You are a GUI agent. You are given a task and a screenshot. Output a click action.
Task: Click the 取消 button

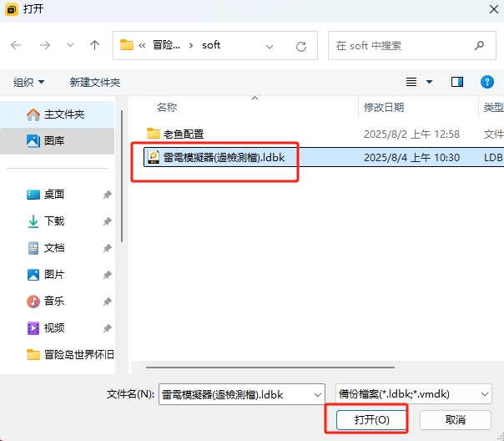pyautogui.click(x=455, y=419)
